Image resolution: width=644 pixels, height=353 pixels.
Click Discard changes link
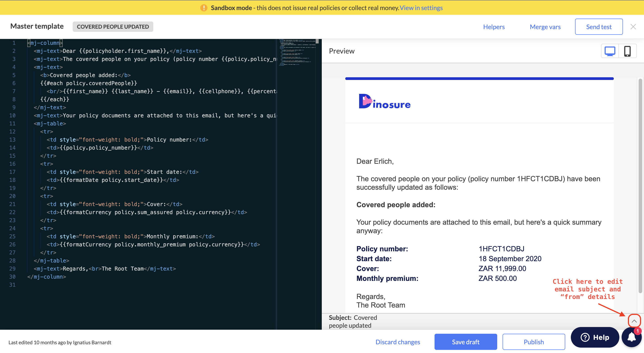tap(397, 342)
